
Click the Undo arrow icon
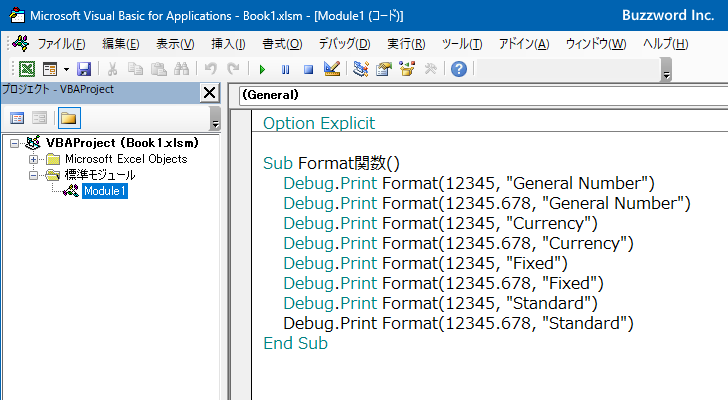pos(210,69)
